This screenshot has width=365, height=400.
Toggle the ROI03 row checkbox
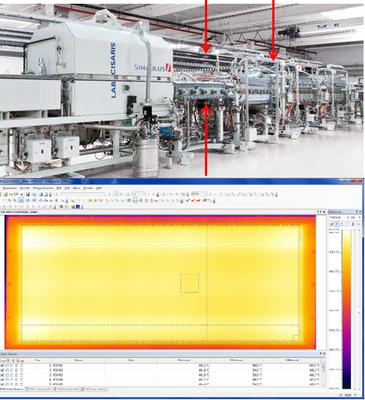click(3, 375)
